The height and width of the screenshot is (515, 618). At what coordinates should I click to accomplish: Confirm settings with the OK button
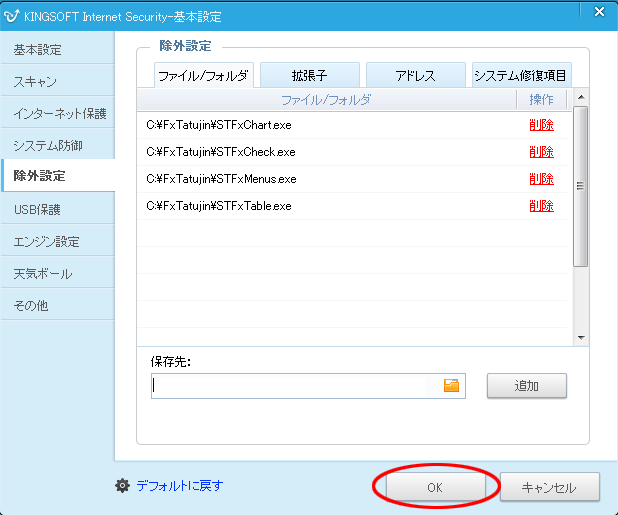click(435, 487)
